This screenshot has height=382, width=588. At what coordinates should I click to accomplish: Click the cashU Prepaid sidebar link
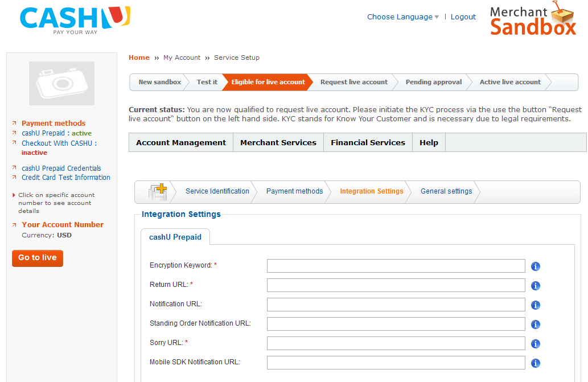[43, 133]
